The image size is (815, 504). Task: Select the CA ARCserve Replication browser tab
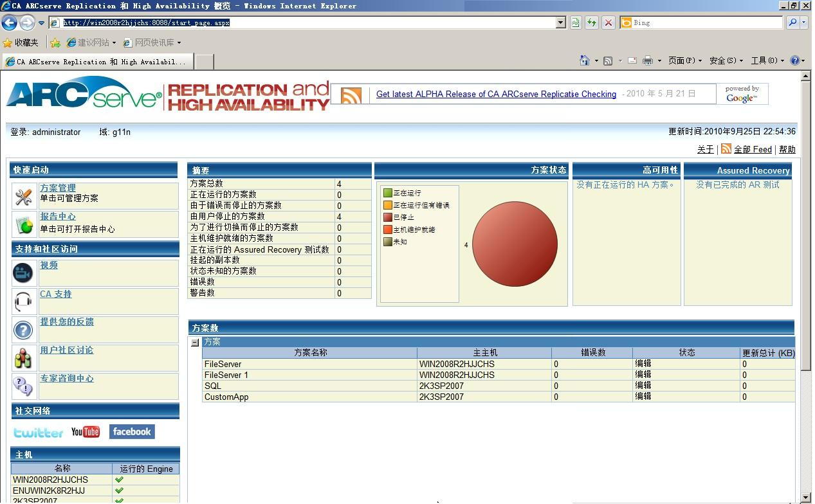click(x=96, y=61)
